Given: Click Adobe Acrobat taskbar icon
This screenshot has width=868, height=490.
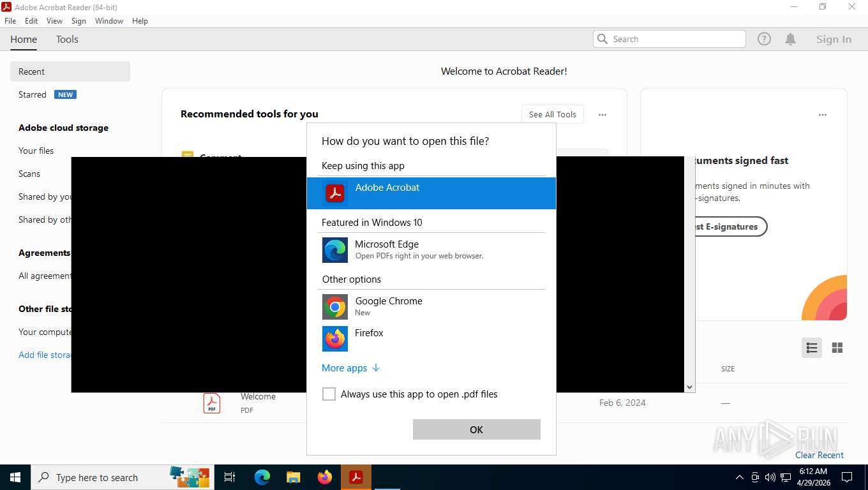Looking at the screenshot, I should point(356,477).
